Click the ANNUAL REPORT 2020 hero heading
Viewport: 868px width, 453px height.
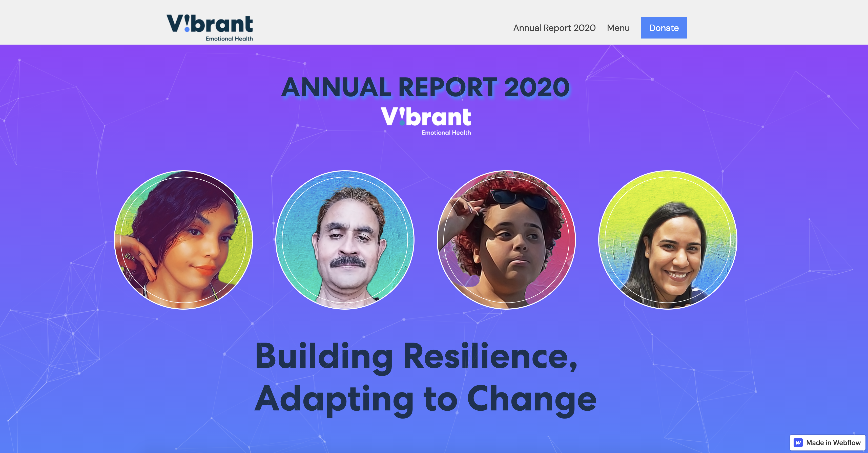(425, 87)
